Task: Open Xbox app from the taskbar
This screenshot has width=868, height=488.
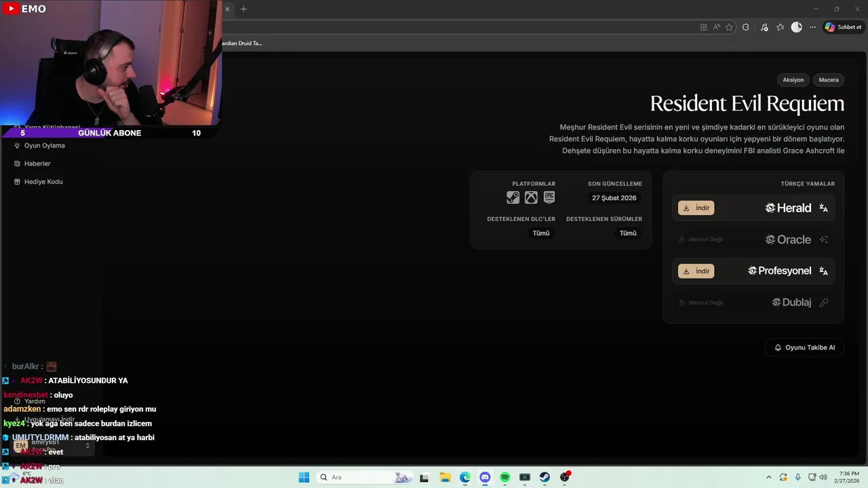Action: tap(525, 477)
